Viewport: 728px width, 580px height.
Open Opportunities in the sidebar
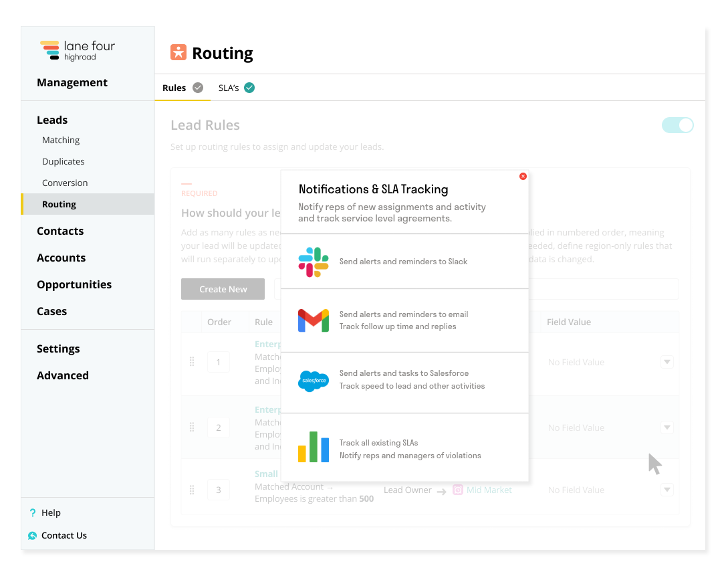(74, 285)
